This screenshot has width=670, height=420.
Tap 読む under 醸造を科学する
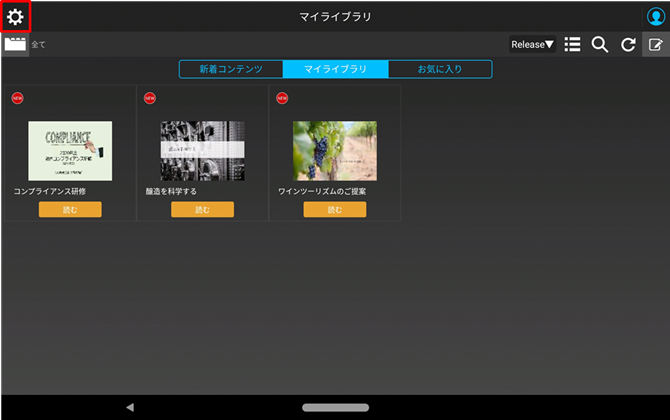[x=203, y=209]
